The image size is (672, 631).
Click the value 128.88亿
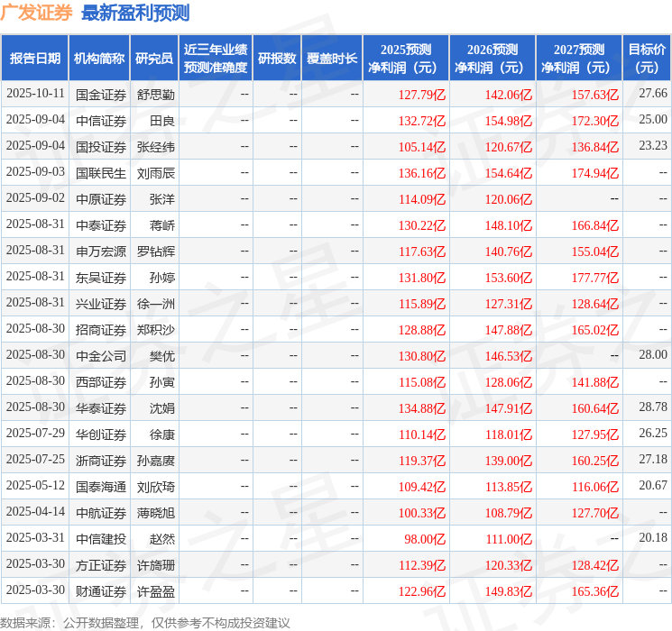[422, 330]
